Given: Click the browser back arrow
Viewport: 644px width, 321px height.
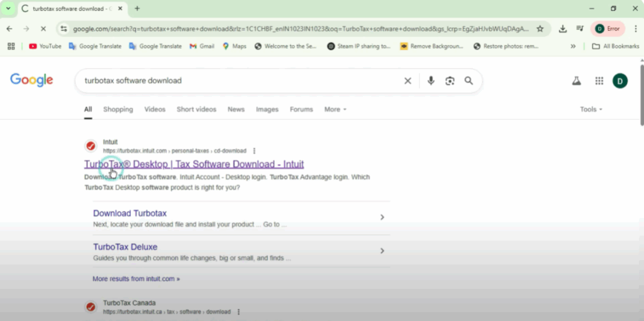Looking at the screenshot, I should 9,29.
